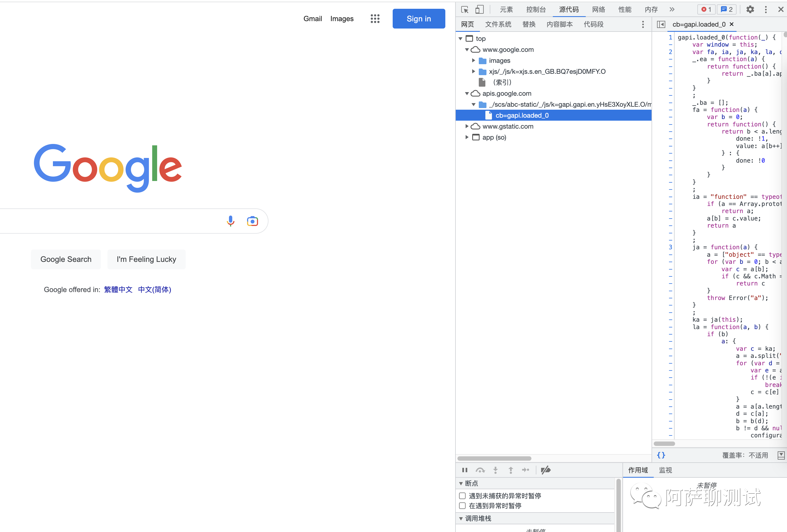Click the deactivate breakpoints icon
787x532 pixels.
tap(545, 470)
